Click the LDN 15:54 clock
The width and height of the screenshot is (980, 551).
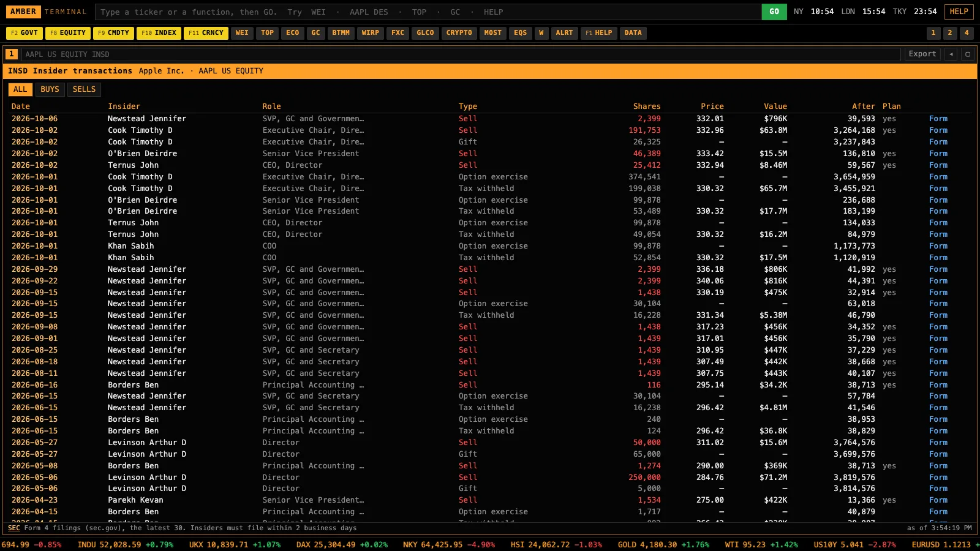[863, 12]
